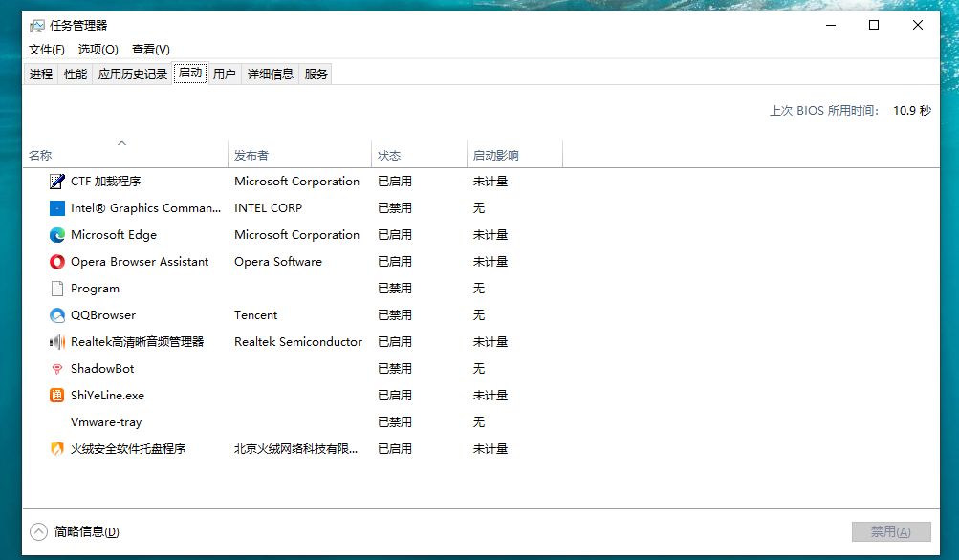Select the Opera Browser Assistant name
The height and width of the screenshot is (560, 959).
[140, 262]
